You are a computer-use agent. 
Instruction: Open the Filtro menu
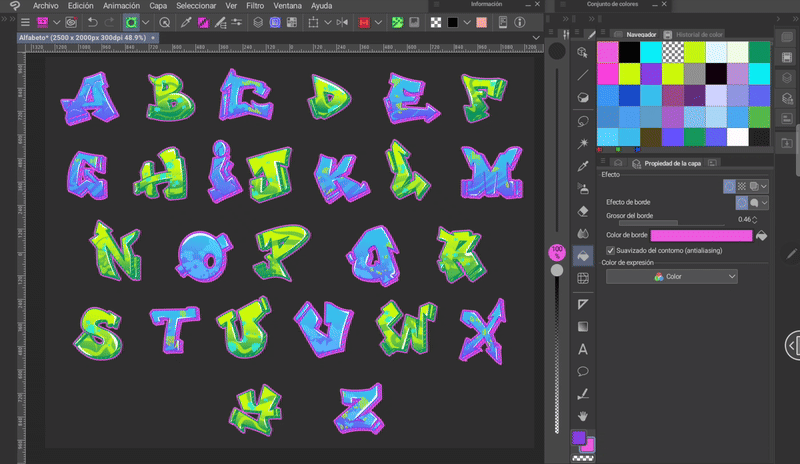[x=254, y=6]
